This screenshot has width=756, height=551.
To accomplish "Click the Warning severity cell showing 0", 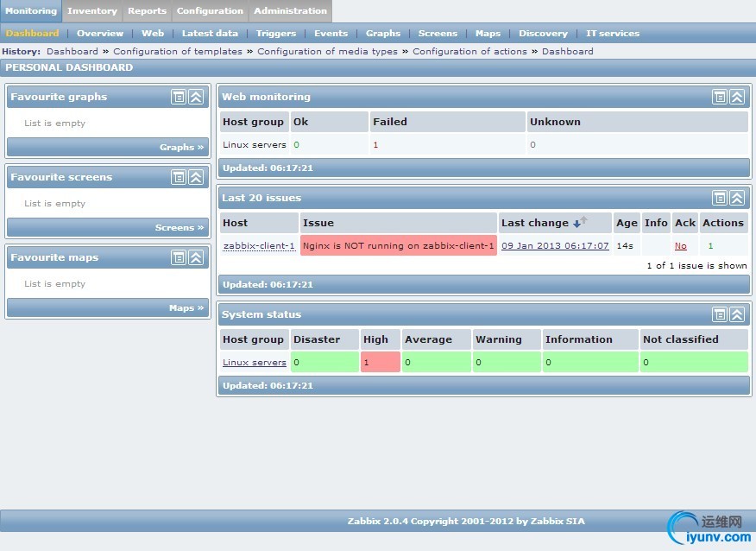I will click(x=507, y=362).
